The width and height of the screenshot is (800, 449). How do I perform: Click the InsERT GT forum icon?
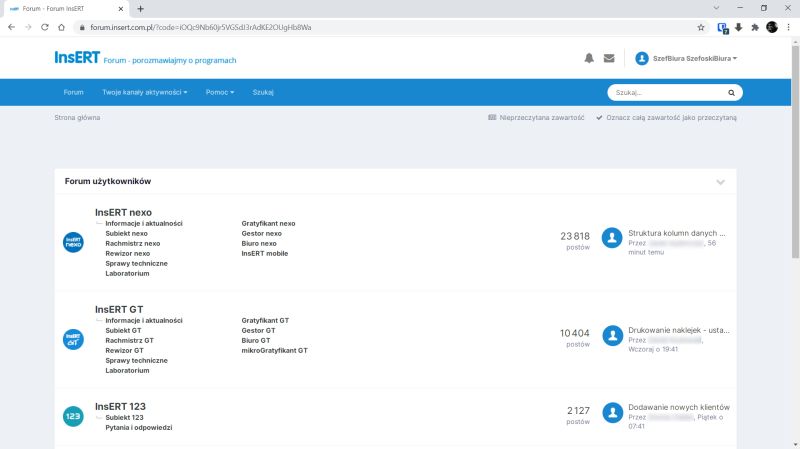[x=73, y=339]
